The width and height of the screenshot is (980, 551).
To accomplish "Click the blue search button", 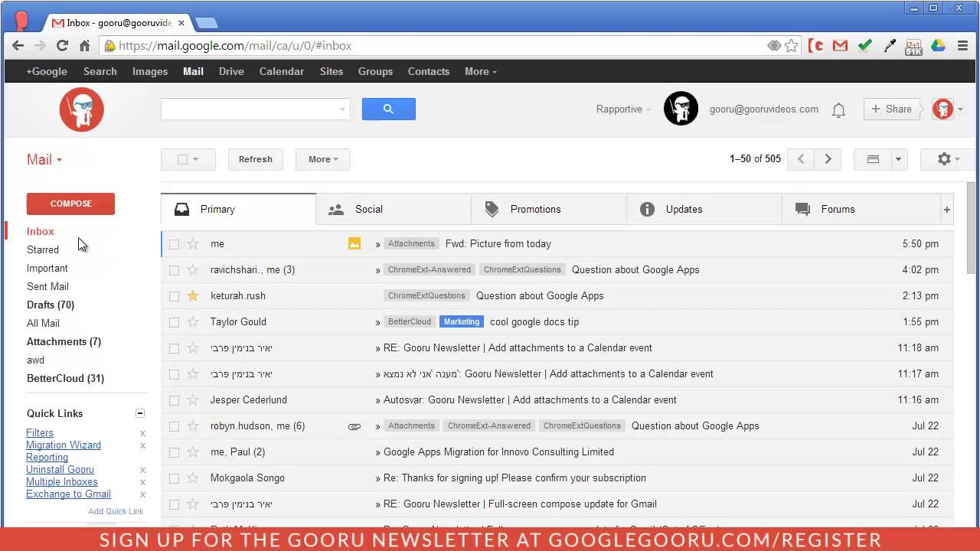I will (x=388, y=109).
